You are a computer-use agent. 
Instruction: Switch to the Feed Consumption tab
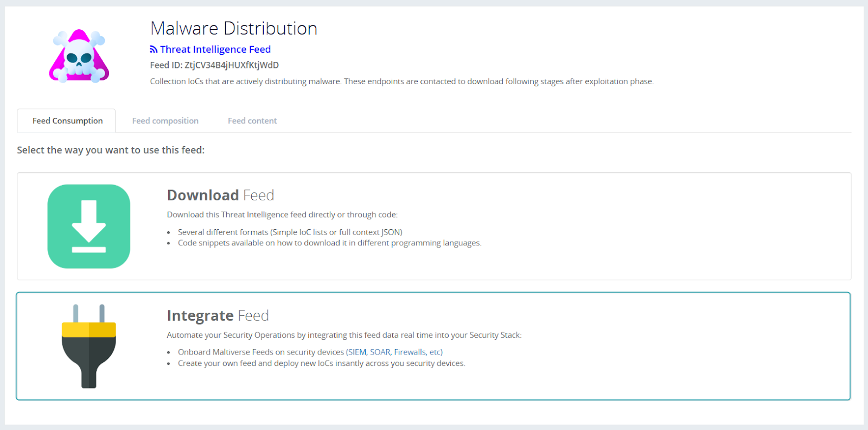click(x=67, y=121)
